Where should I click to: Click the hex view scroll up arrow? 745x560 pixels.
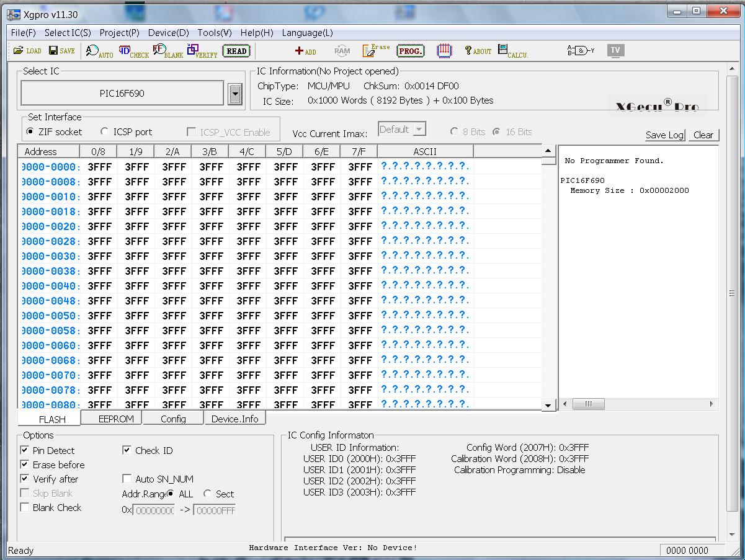point(548,151)
